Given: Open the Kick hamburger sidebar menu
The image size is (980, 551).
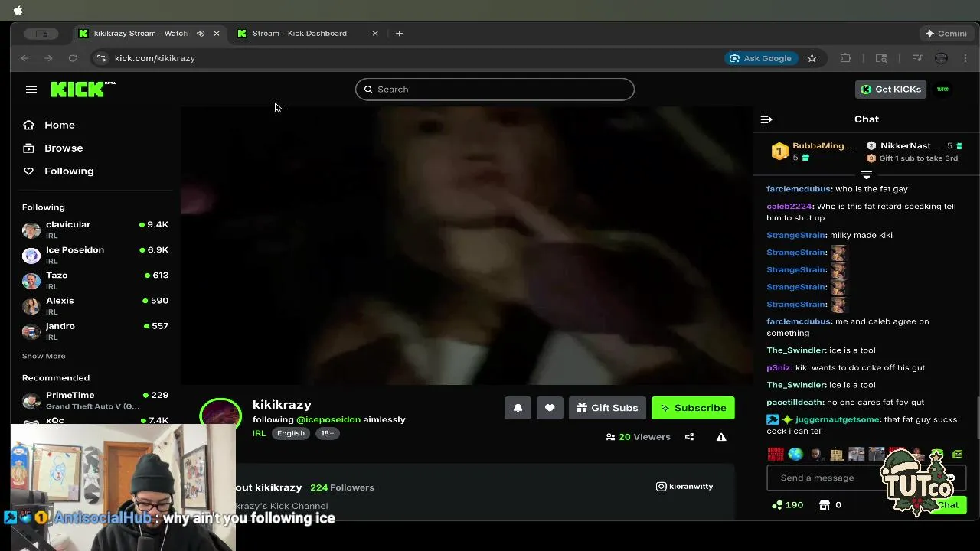Looking at the screenshot, I should [x=31, y=90].
